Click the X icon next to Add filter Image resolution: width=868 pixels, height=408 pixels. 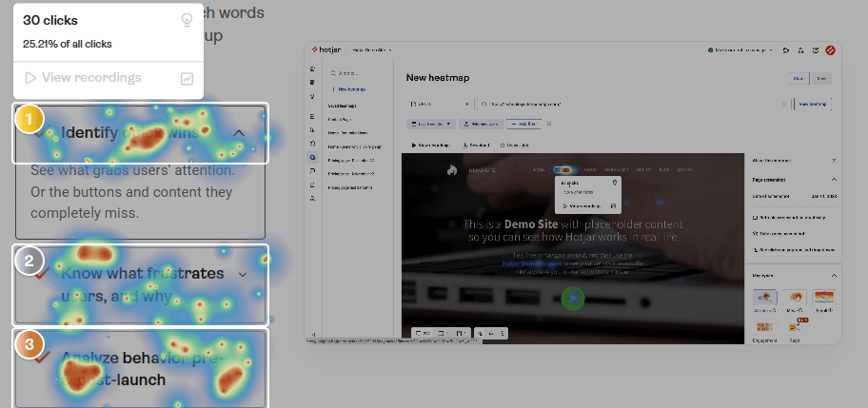(x=549, y=124)
